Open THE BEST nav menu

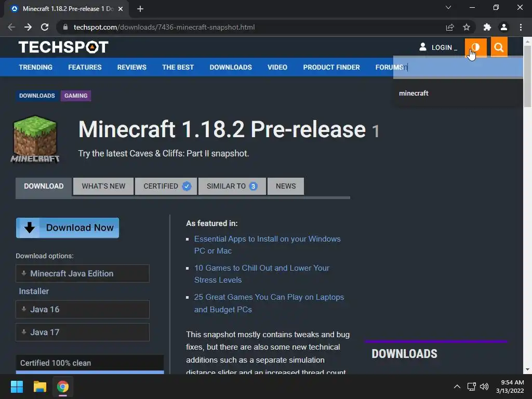(x=178, y=67)
